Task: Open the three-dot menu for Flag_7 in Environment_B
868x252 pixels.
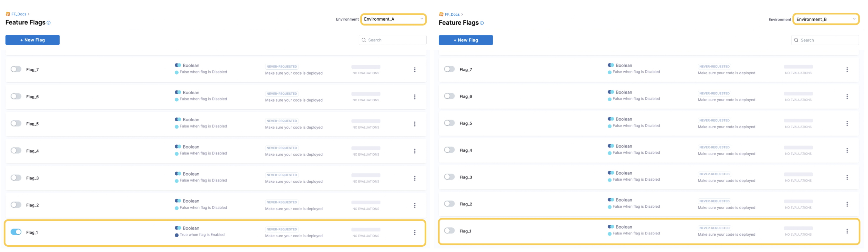Action: (x=847, y=70)
